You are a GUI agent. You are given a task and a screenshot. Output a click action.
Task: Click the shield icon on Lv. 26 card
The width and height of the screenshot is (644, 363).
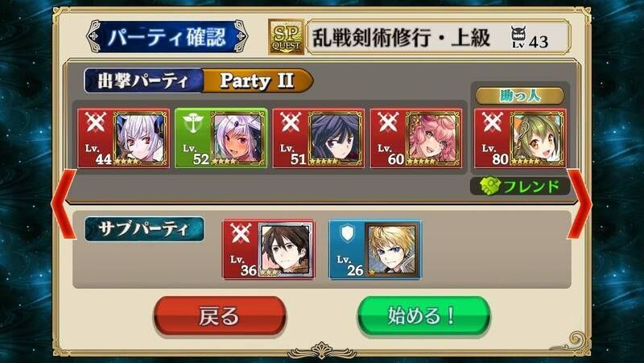pos(347,233)
